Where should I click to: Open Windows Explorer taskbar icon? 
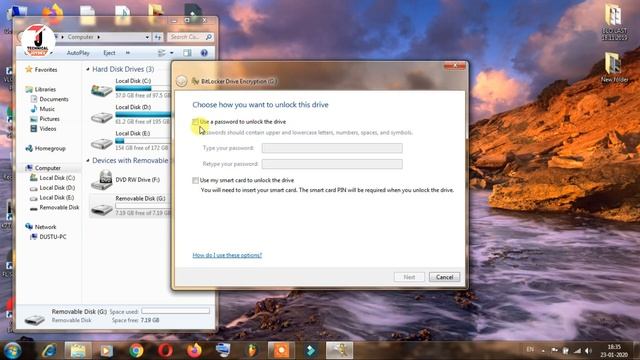pyautogui.click(x=78, y=350)
